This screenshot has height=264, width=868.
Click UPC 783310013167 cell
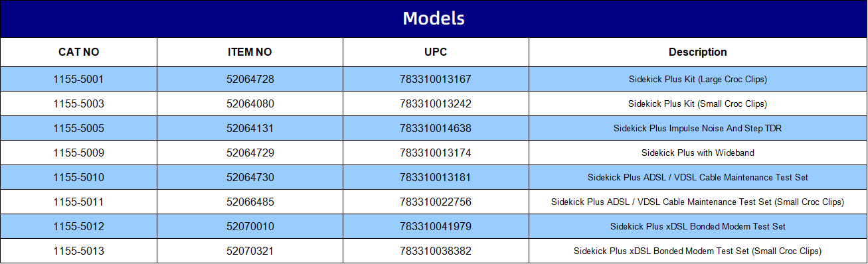click(x=436, y=79)
